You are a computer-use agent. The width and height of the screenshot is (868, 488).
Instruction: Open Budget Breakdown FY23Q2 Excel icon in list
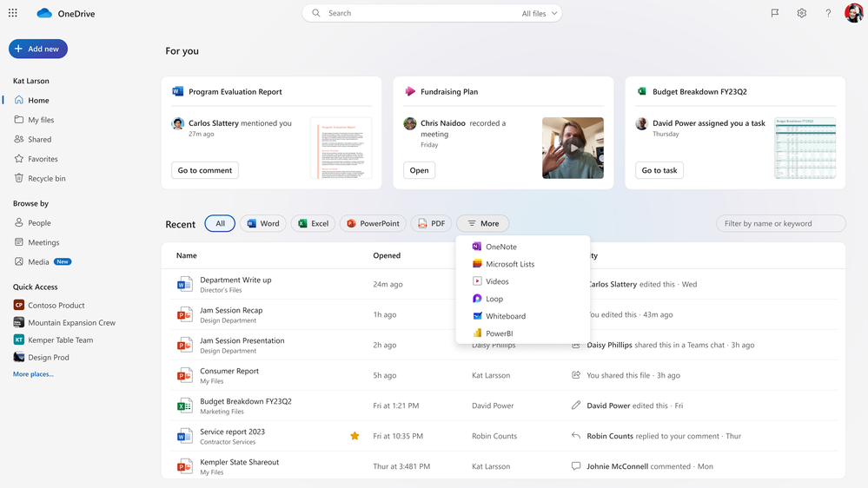[x=184, y=406]
